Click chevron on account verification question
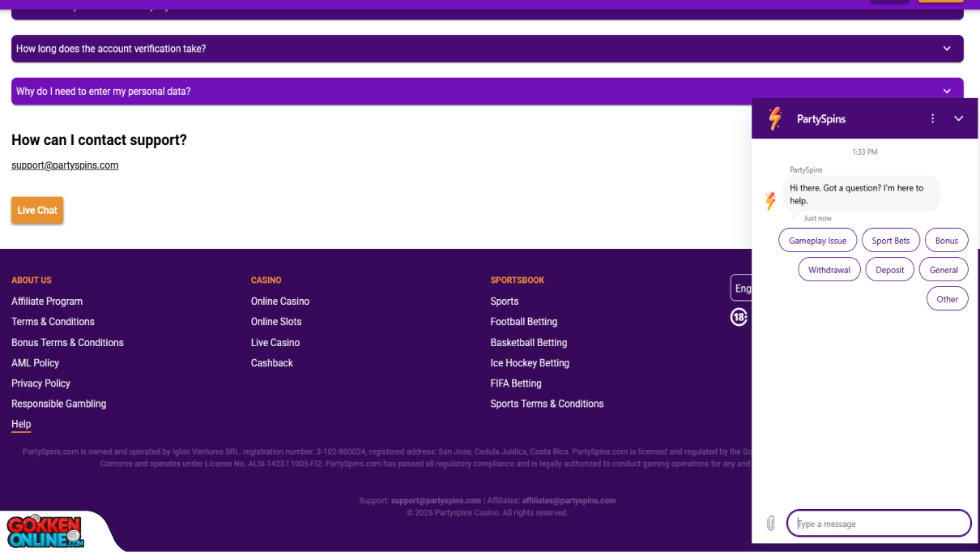The image size is (980, 552). pos(947,49)
